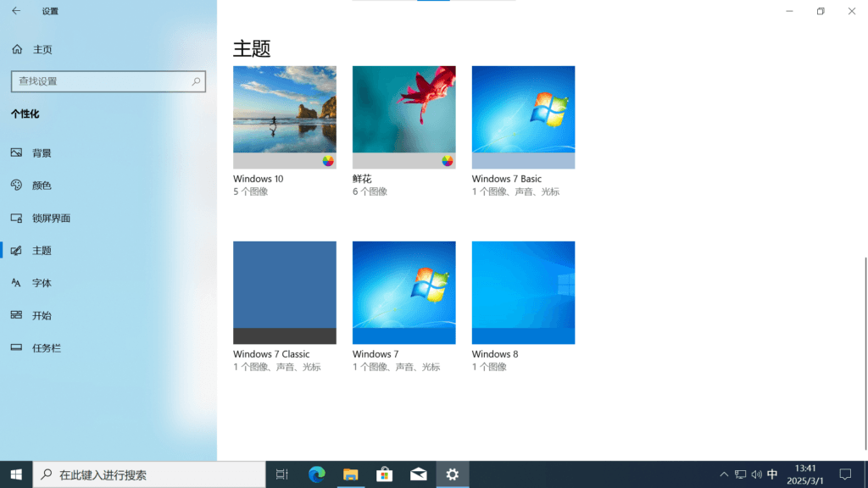Launch Chrome from the taskbar

tap(316, 474)
